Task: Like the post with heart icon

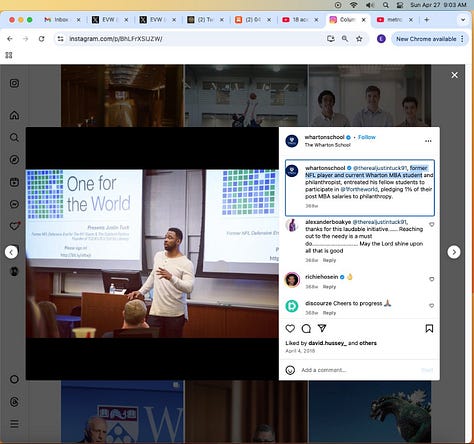Action: point(290,329)
